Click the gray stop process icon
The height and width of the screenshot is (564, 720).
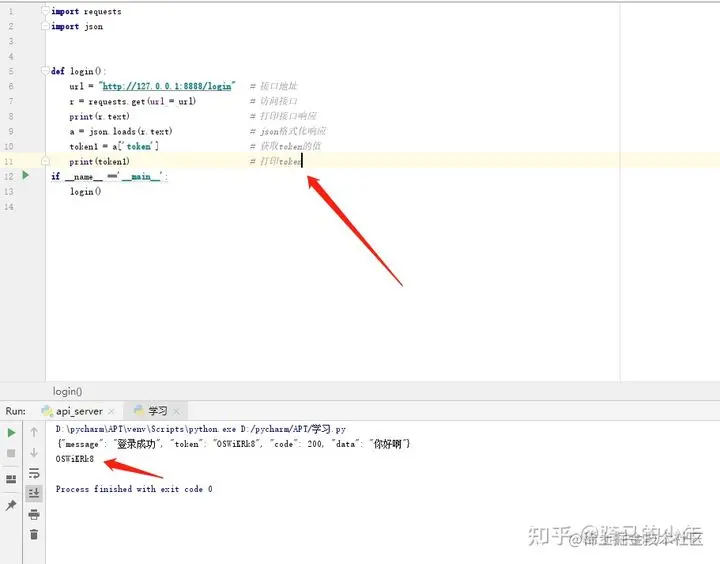11,453
